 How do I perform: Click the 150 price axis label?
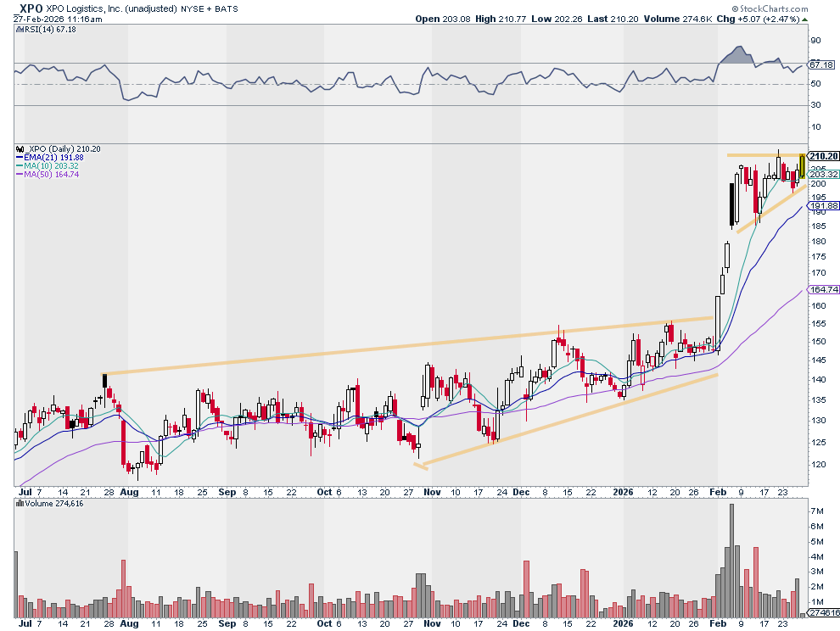[x=819, y=342]
